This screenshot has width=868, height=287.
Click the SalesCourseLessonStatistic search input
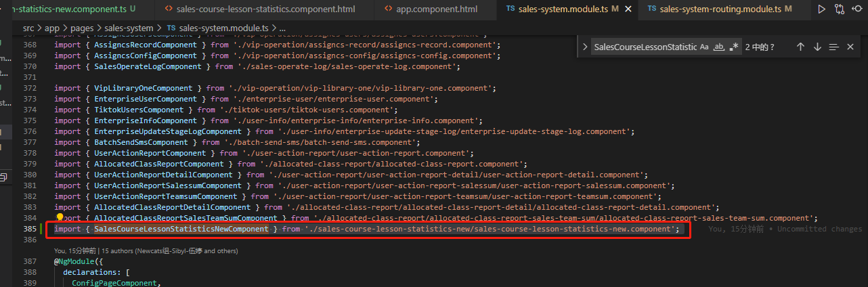point(645,47)
